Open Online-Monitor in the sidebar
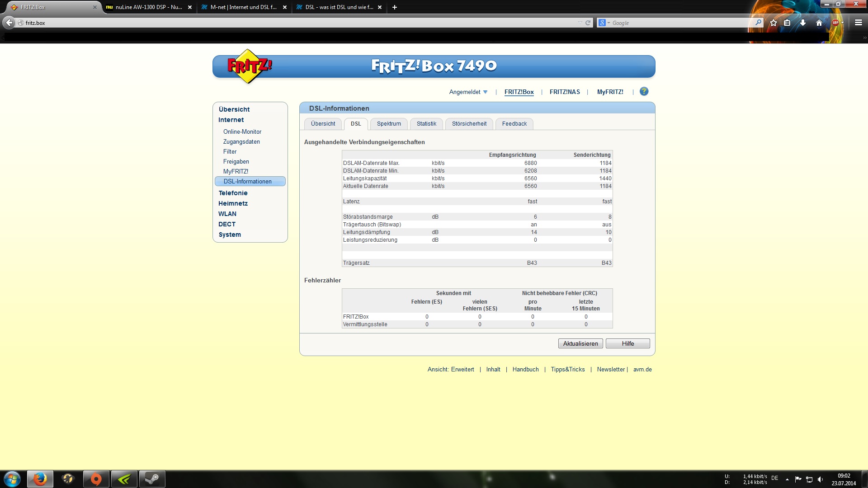Screen dimensions: 868x488 tap(242, 132)
